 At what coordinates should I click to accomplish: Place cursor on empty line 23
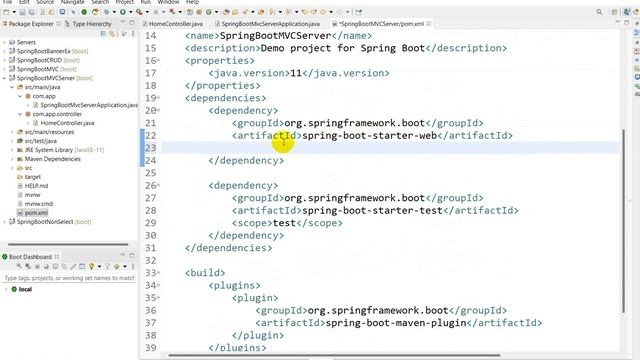390,148
